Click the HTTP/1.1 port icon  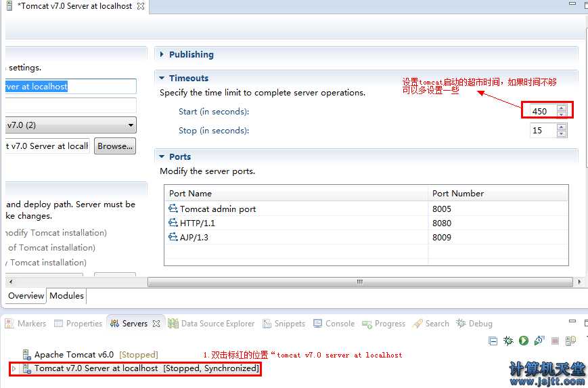173,223
